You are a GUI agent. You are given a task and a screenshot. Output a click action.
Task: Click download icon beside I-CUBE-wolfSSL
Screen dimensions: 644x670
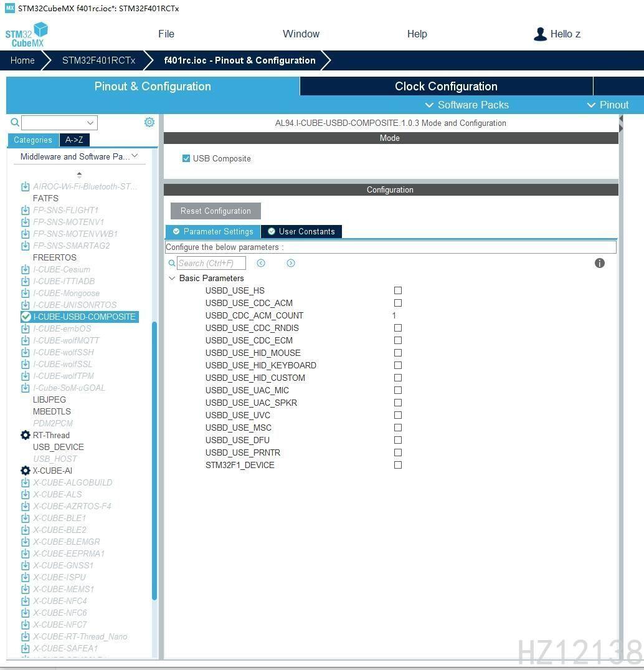pyautogui.click(x=25, y=365)
